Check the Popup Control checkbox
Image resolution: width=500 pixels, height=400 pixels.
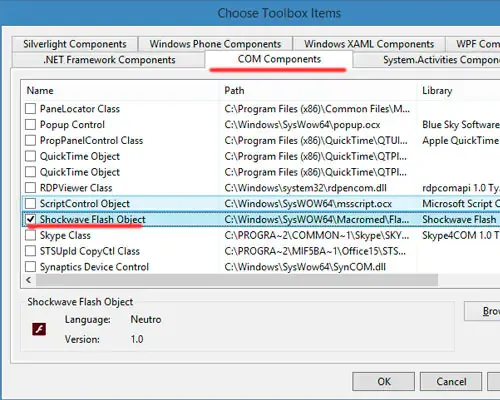point(30,124)
